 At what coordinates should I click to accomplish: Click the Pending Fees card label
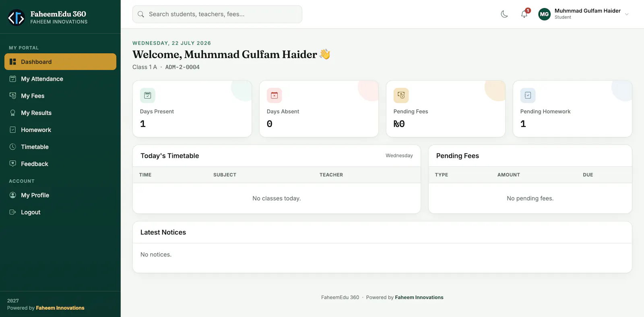coord(411,112)
